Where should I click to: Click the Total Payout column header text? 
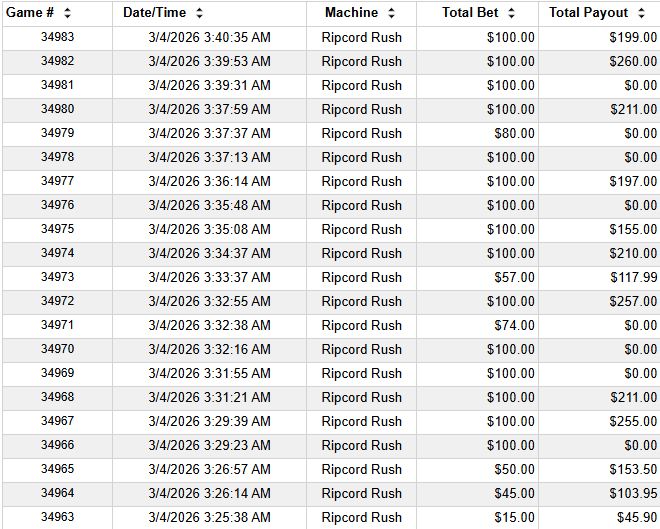(x=589, y=13)
